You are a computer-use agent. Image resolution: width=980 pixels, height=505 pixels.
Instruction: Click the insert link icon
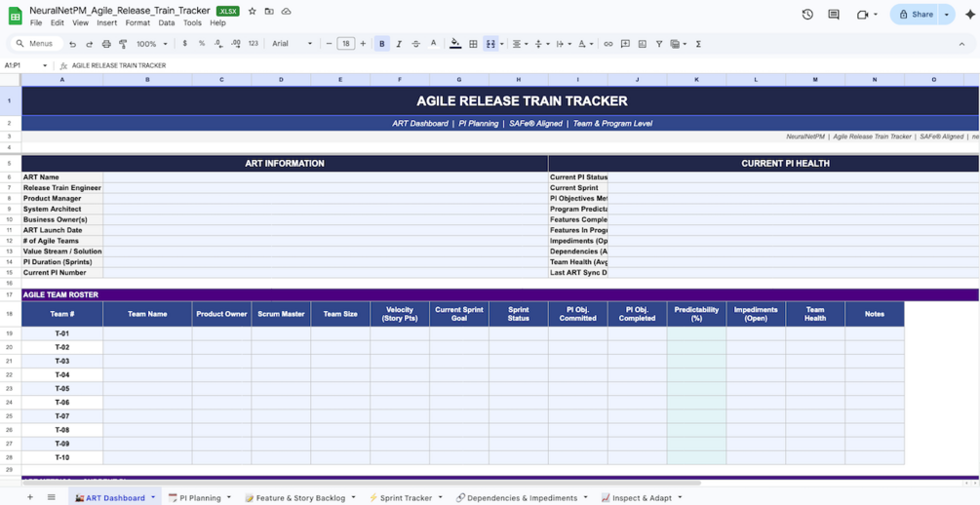pos(608,44)
